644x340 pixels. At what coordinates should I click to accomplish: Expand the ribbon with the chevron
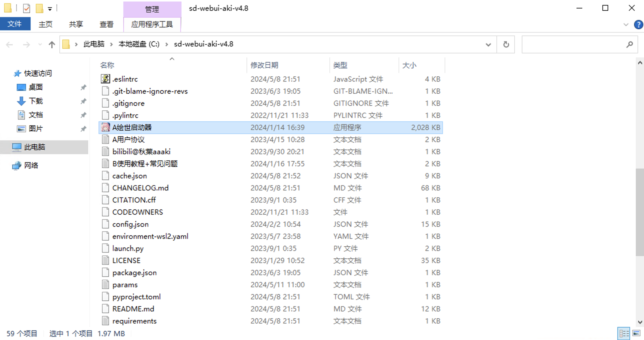(x=626, y=24)
